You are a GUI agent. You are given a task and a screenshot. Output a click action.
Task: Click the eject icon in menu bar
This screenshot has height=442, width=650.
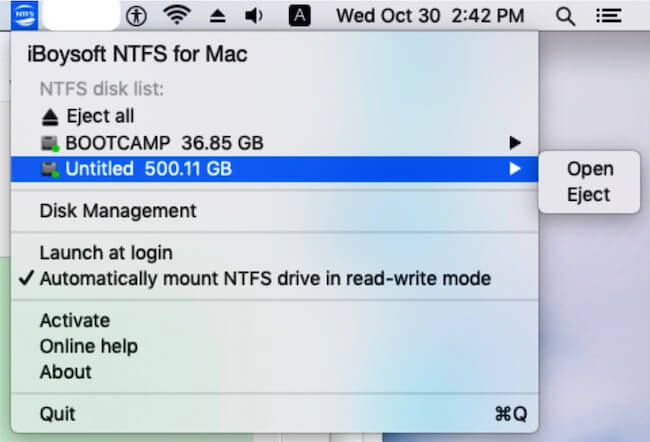pos(217,15)
